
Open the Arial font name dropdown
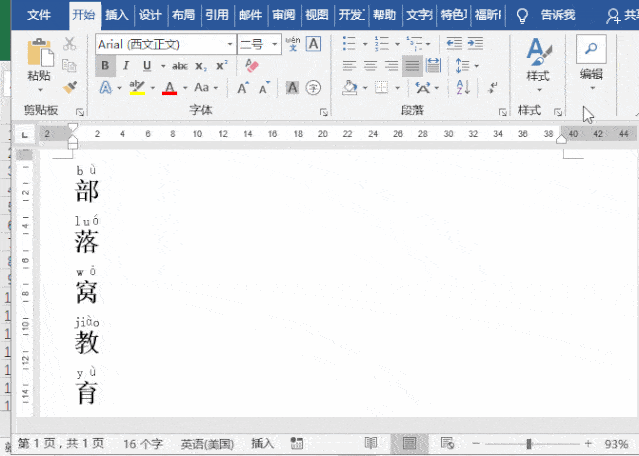pos(231,44)
